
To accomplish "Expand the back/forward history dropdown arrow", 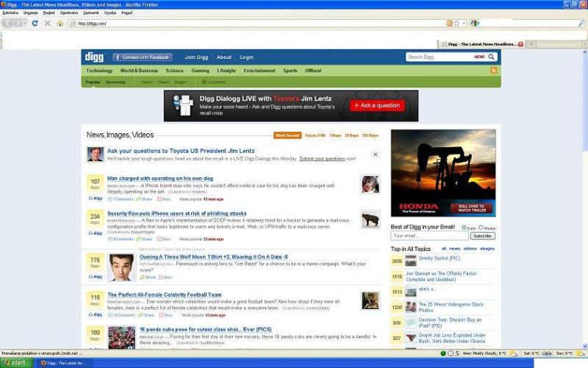I will point(24,24).
